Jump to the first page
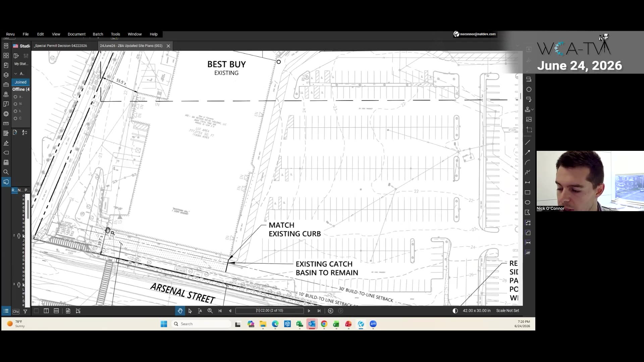The width and height of the screenshot is (644, 362). (x=220, y=311)
